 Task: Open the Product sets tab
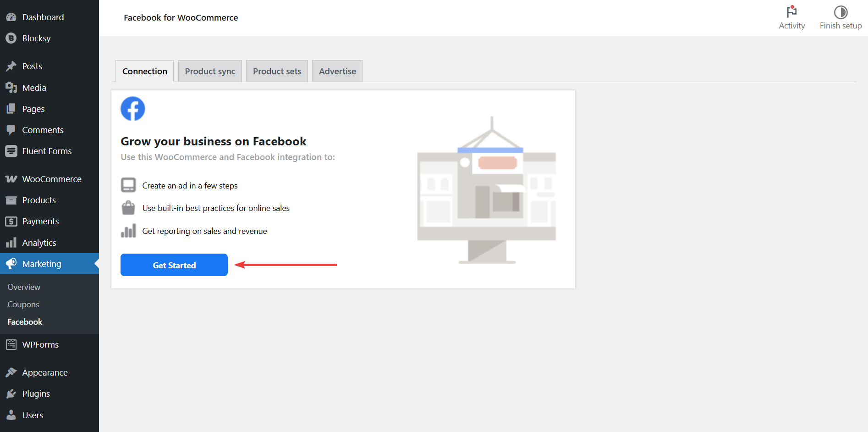(x=277, y=71)
